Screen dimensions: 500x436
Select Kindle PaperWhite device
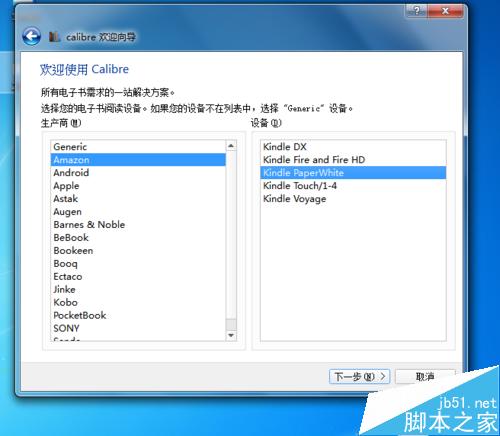pyautogui.click(x=353, y=173)
